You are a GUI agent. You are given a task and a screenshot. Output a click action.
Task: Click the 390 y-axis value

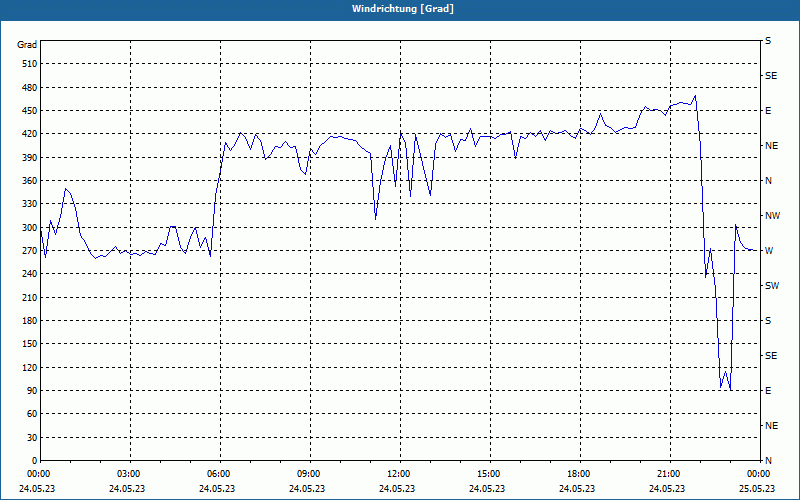[30, 158]
